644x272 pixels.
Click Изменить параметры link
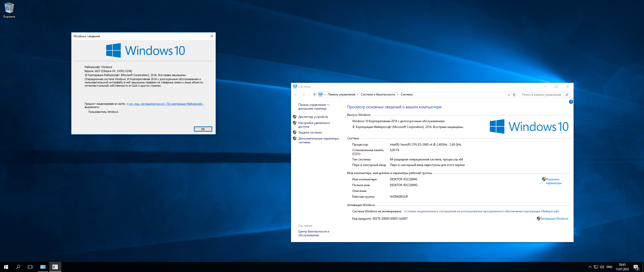coord(553,181)
